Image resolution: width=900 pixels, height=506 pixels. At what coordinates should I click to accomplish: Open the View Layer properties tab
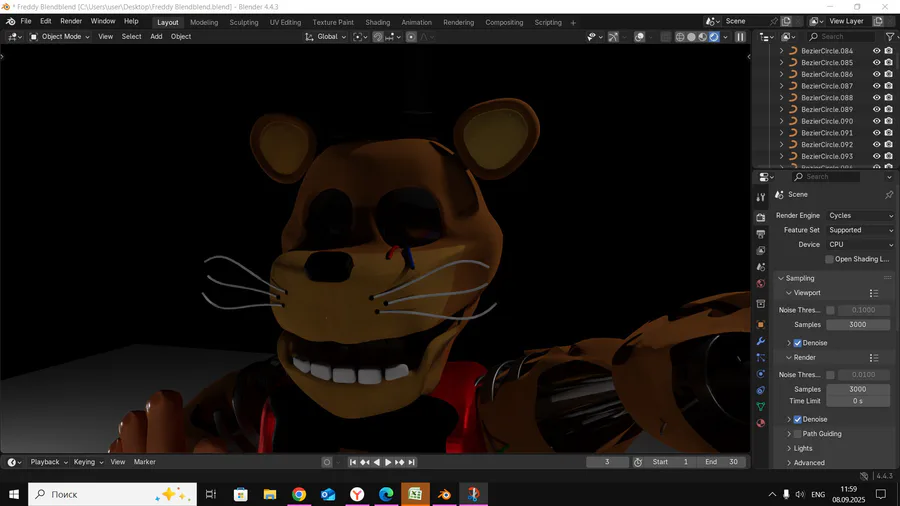coord(761,251)
